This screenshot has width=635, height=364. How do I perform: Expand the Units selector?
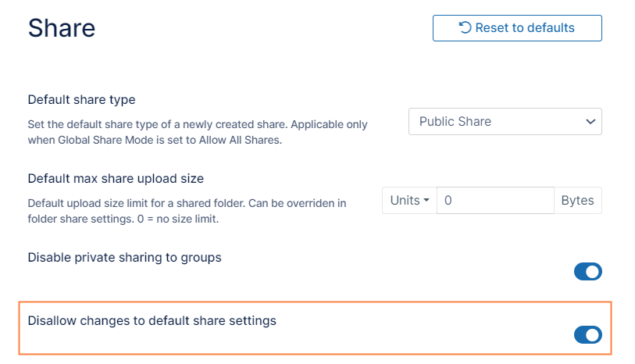[409, 200]
